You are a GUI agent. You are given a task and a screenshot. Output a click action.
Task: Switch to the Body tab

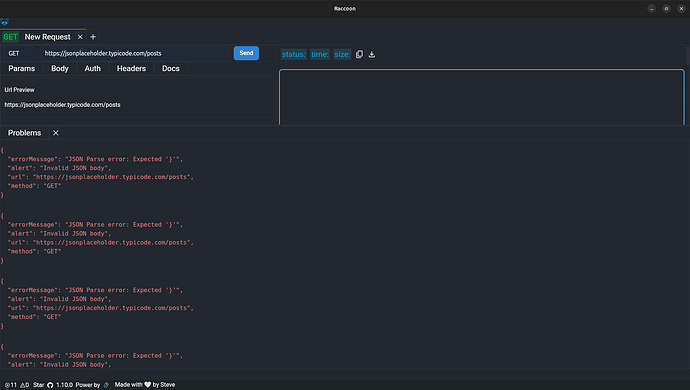click(x=60, y=69)
